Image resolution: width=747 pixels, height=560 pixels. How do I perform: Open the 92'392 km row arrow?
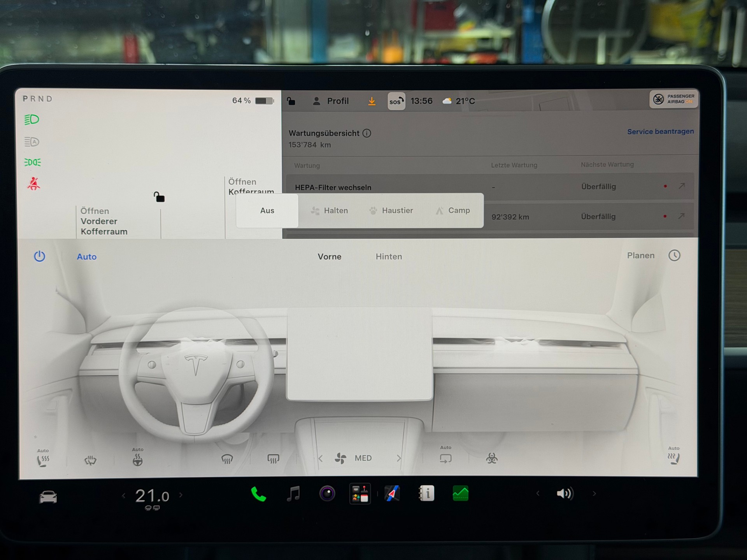(681, 216)
